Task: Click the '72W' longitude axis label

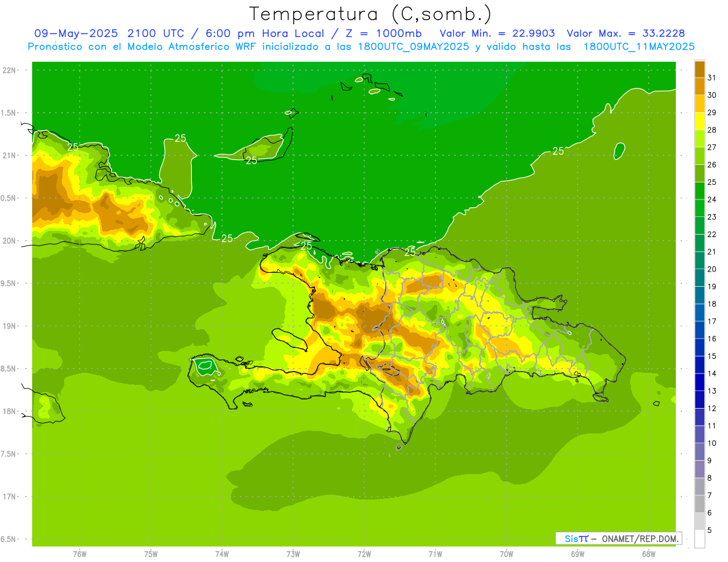Action: tap(364, 554)
